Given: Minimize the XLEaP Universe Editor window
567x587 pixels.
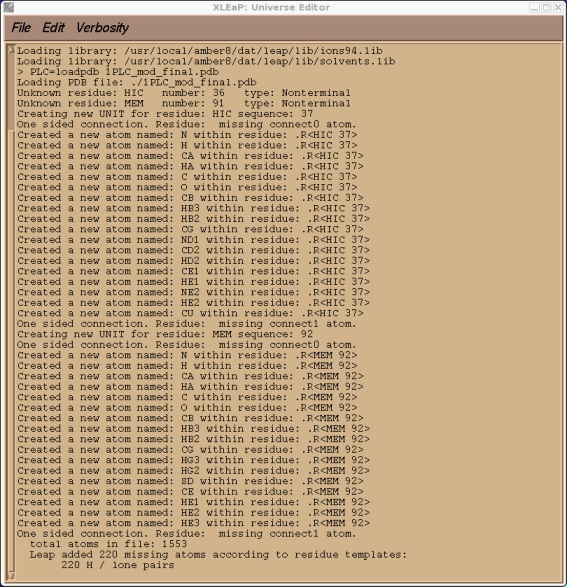Looking at the screenshot, I should [534, 7].
